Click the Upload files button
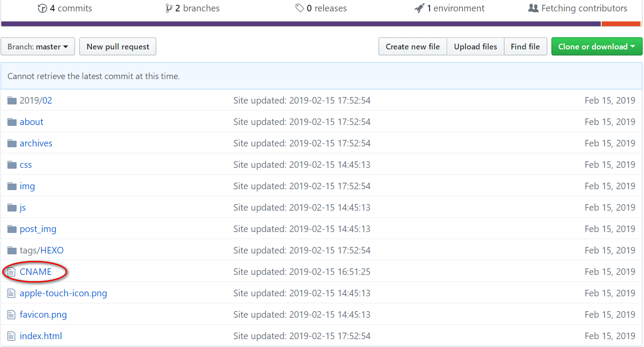 (475, 46)
